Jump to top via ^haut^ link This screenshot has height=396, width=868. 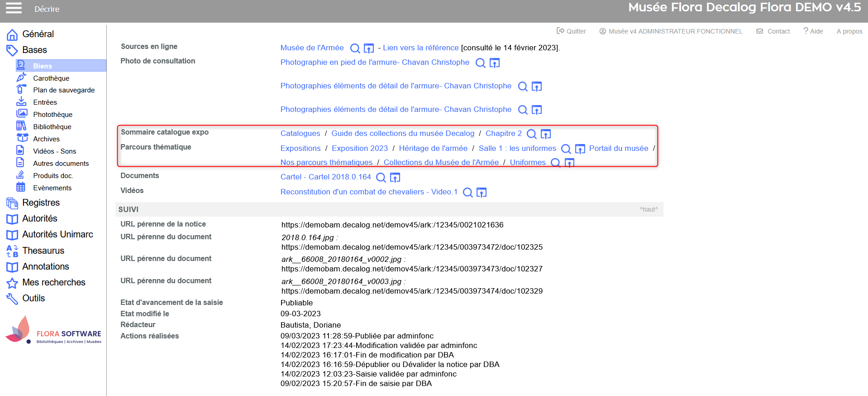(x=648, y=209)
